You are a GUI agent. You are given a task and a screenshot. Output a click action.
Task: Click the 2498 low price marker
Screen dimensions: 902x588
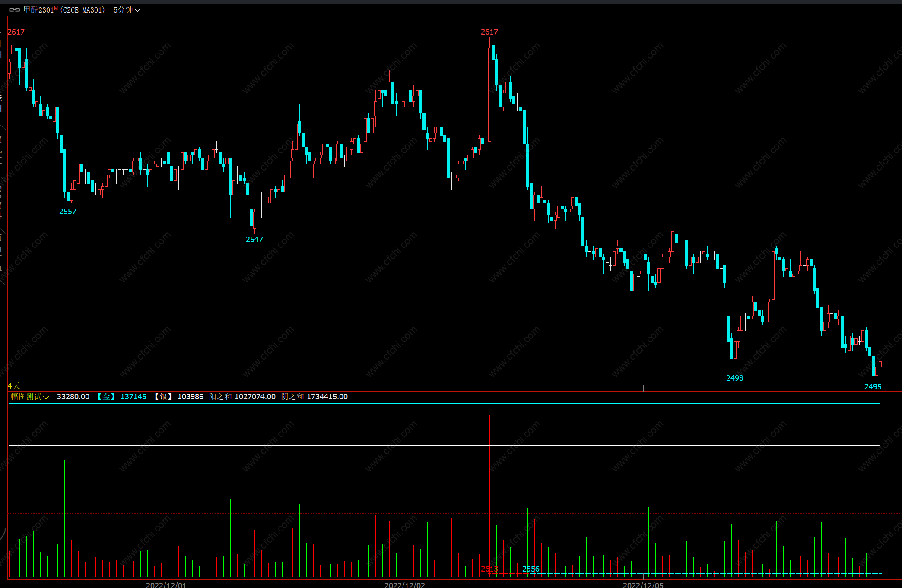pyautogui.click(x=734, y=378)
